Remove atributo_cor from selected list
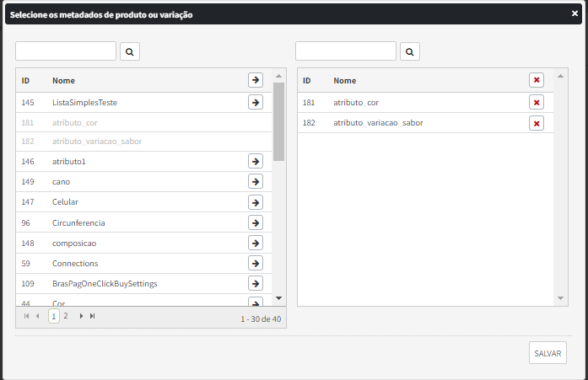Viewport: 588px width, 380px height. pos(537,102)
